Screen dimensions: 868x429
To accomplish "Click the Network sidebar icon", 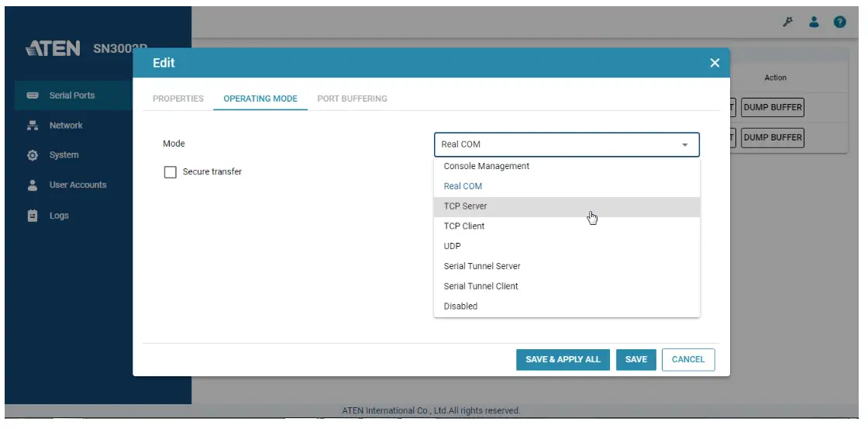I will [33, 125].
